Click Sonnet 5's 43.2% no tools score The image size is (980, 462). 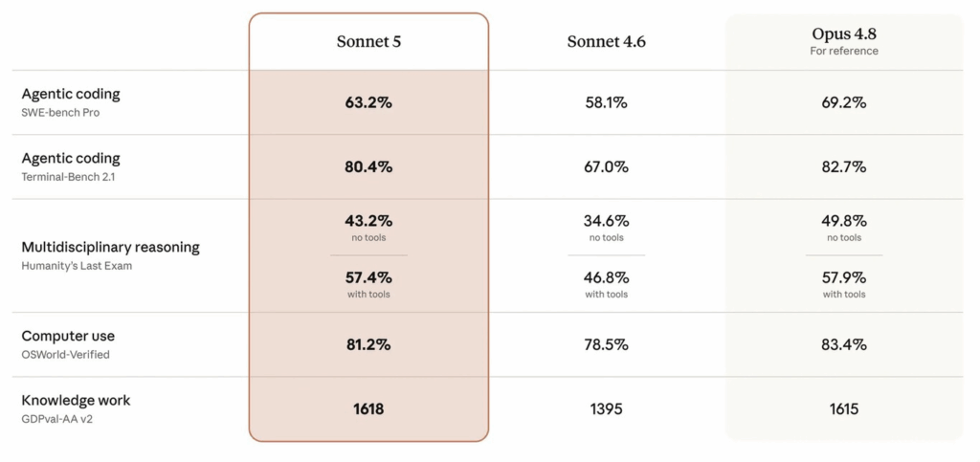tap(368, 221)
